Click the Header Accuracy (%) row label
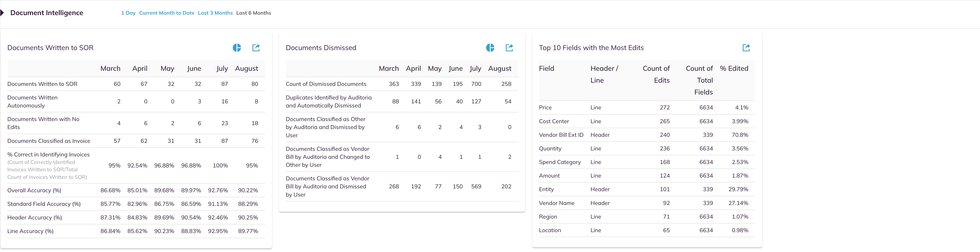 [x=35, y=218]
